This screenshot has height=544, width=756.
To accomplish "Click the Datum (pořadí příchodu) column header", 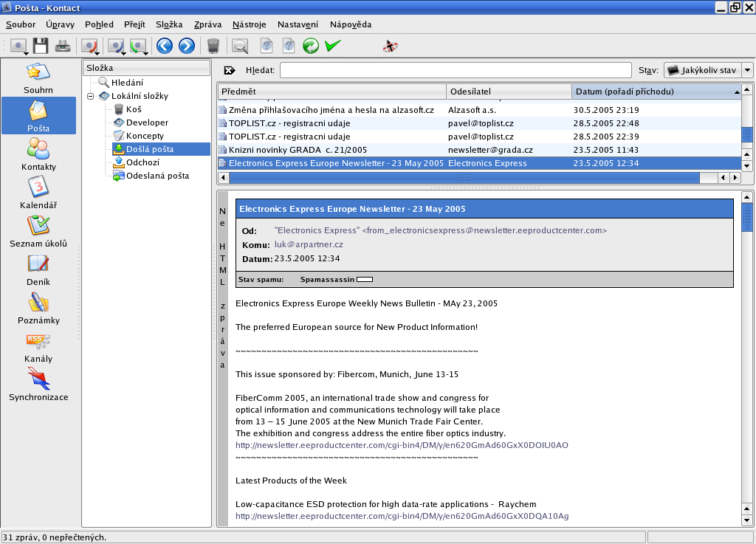I will pos(656,92).
